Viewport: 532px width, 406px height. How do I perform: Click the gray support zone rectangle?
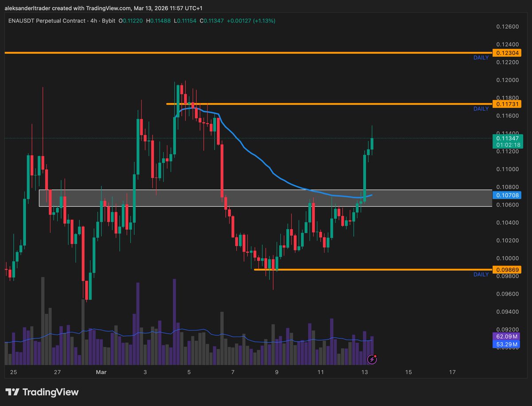(x=266, y=198)
